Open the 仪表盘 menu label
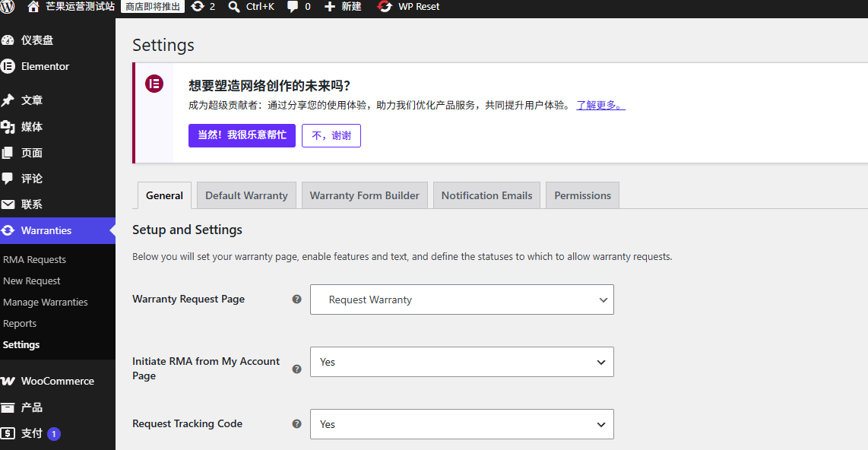This screenshot has width=868, height=450. [37, 40]
